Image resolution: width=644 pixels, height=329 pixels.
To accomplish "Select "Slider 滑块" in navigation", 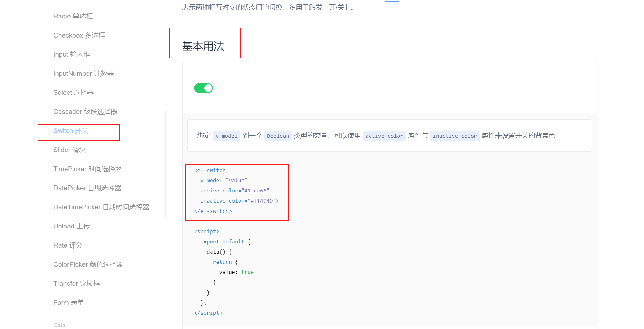I will [x=69, y=150].
